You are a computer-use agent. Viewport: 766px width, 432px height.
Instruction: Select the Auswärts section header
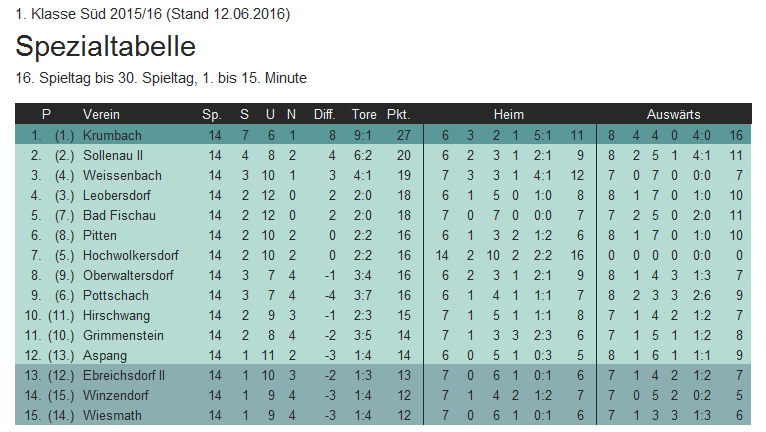pos(673,114)
